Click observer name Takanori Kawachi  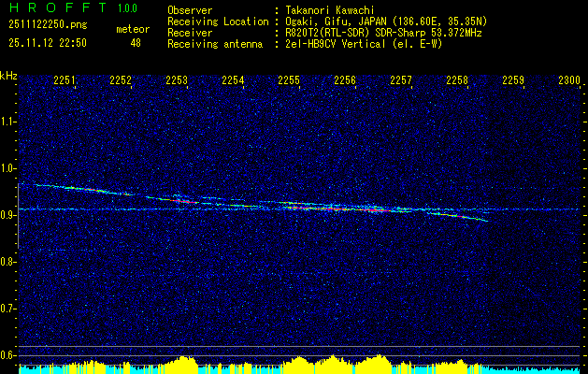pyautogui.click(x=330, y=10)
